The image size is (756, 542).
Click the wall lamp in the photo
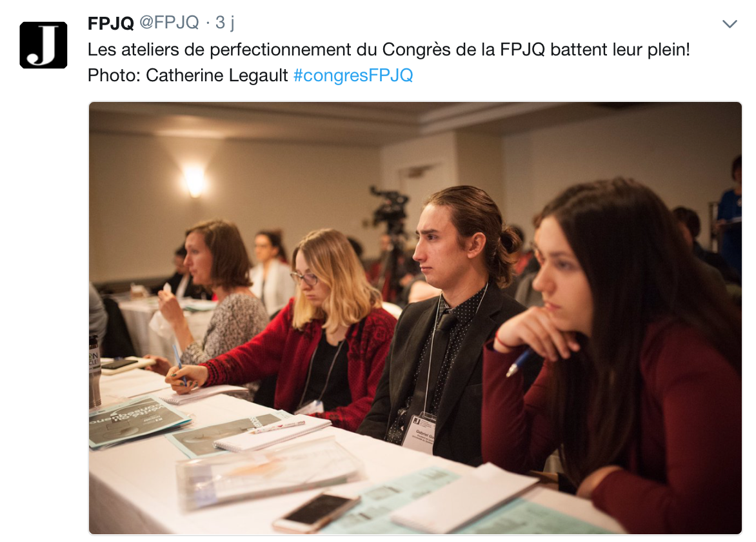point(195,181)
